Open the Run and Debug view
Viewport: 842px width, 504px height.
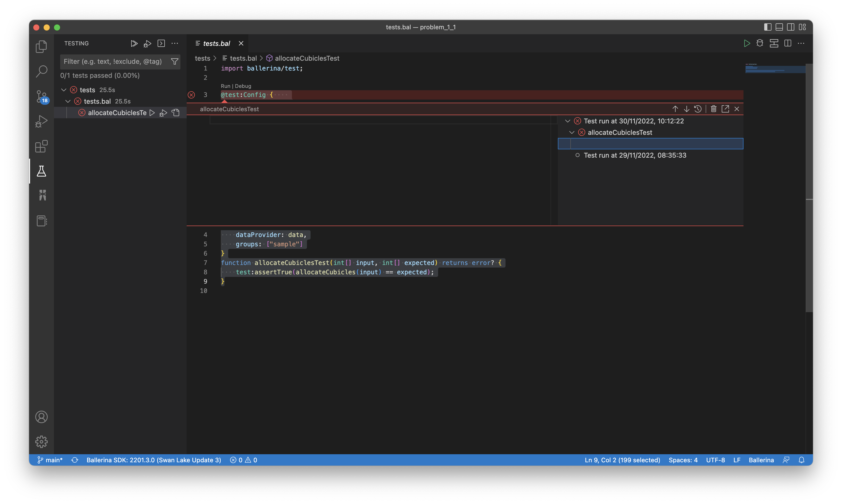(x=41, y=121)
